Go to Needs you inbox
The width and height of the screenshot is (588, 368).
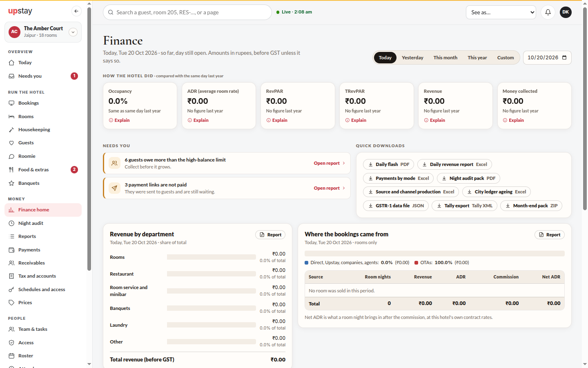point(43,76)
